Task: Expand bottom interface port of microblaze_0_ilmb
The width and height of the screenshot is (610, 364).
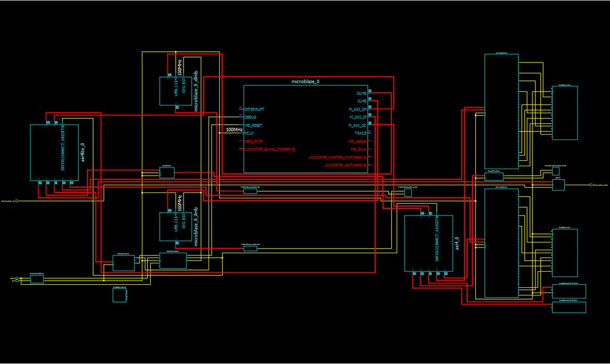Action: coord(177,242)
